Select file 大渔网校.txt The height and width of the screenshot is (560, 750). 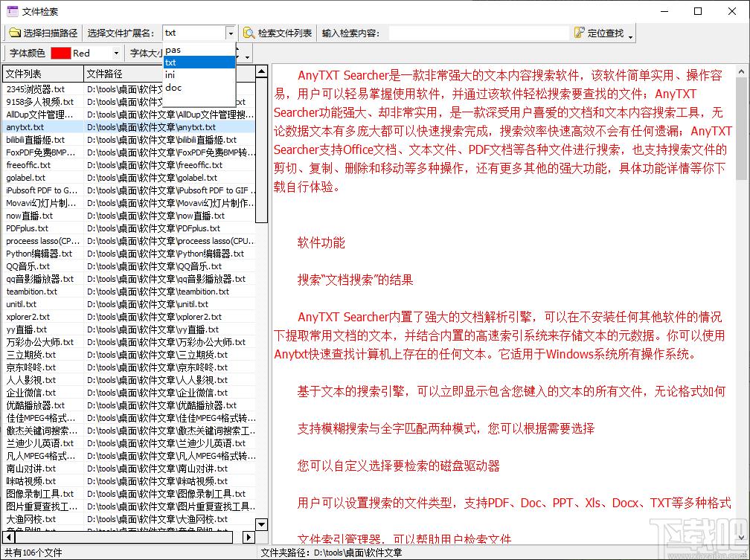(31, 519)
